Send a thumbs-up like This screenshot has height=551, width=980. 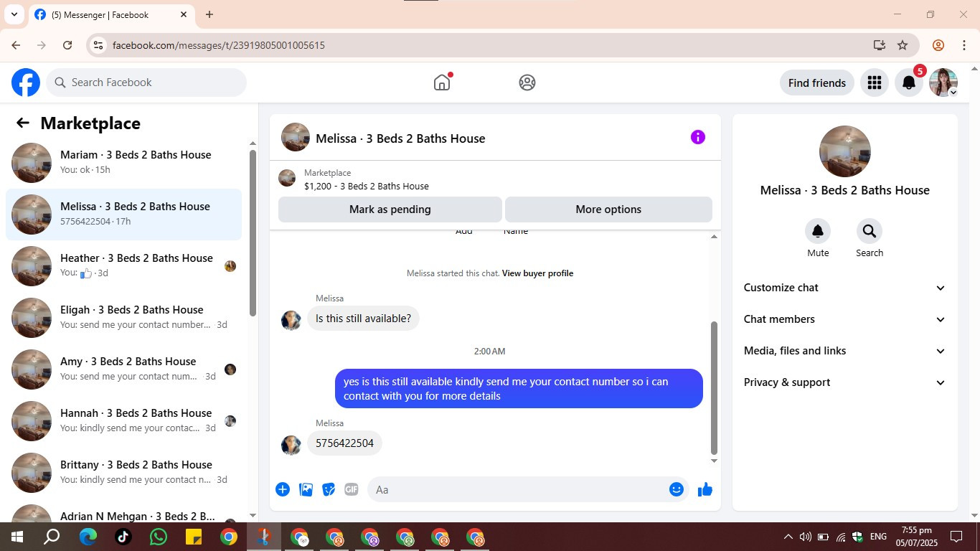point(705,489)
